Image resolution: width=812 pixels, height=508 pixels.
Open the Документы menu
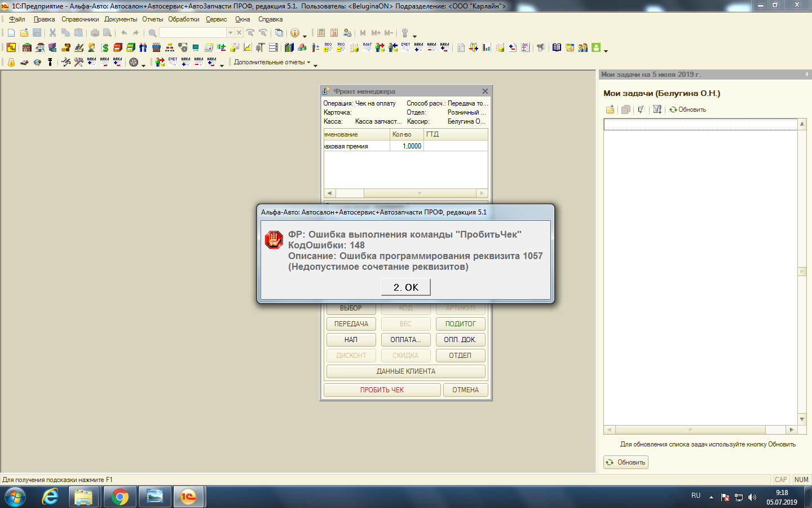(121, 19)
